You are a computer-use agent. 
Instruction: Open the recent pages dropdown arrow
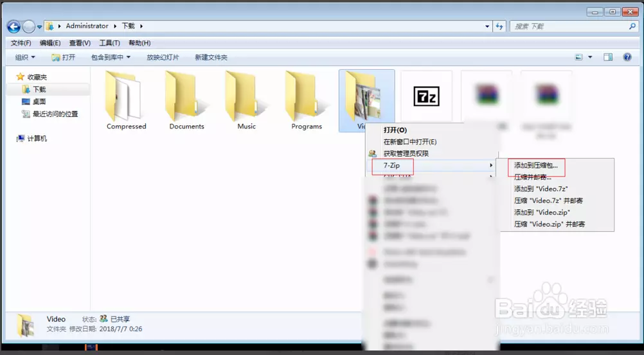[39, 27]
